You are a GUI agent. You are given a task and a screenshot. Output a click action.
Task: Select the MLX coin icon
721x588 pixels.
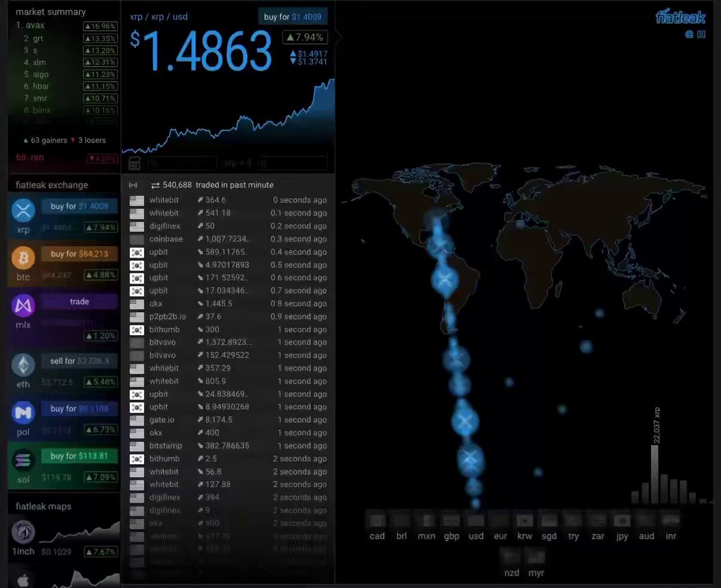pos(23,306)
